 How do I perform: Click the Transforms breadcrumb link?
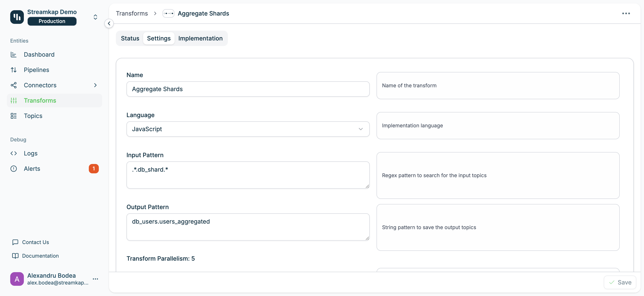click(x=132, y=13)
